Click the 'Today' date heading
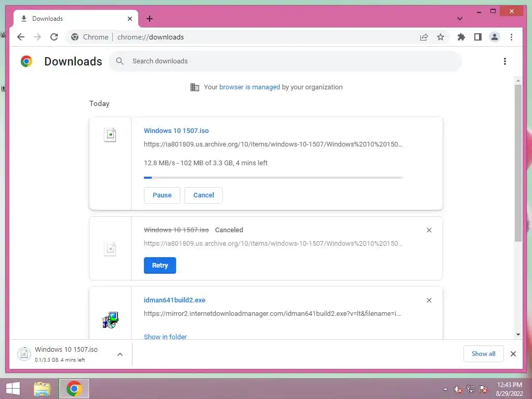532x399 pixels. 99,103
